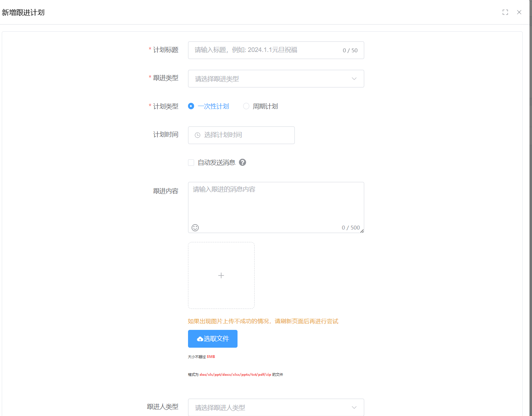Enable the 自动发送消息 checkbox
The width and height of the screenshot is (532, 416).
pos(191,162)
